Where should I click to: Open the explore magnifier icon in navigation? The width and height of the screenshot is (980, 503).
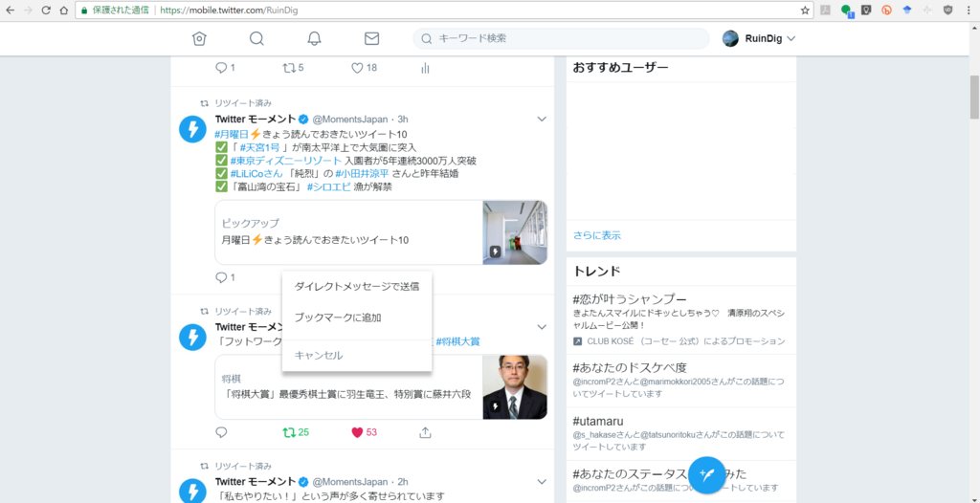click(256, 39)
